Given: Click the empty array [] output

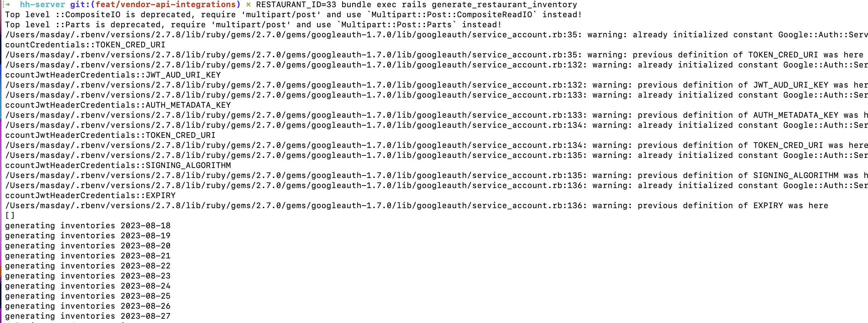Looking at the screenshot, I should pos(10,216).
